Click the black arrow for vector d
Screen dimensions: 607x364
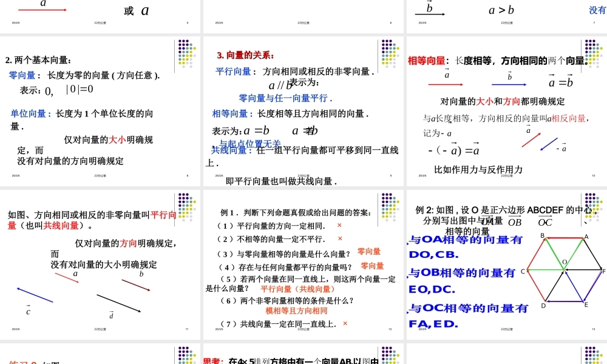pyautogui.click(x=119, y=303)
